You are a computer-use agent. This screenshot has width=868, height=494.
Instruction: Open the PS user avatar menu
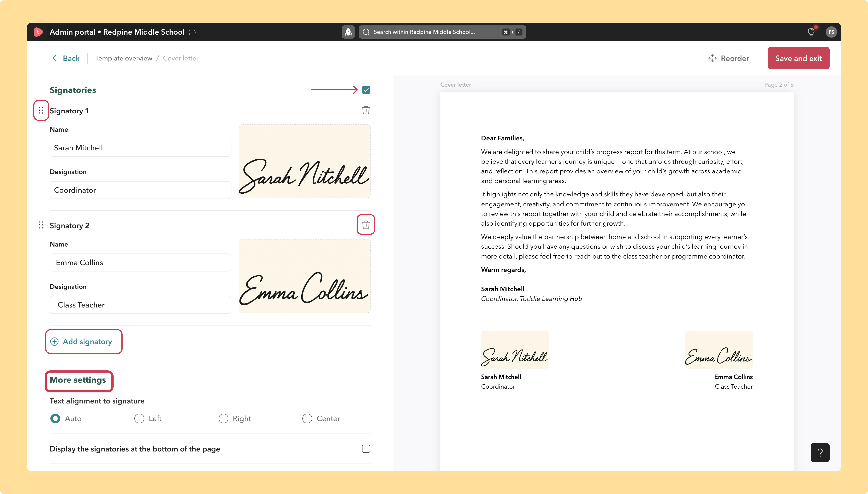click(831, 32)
